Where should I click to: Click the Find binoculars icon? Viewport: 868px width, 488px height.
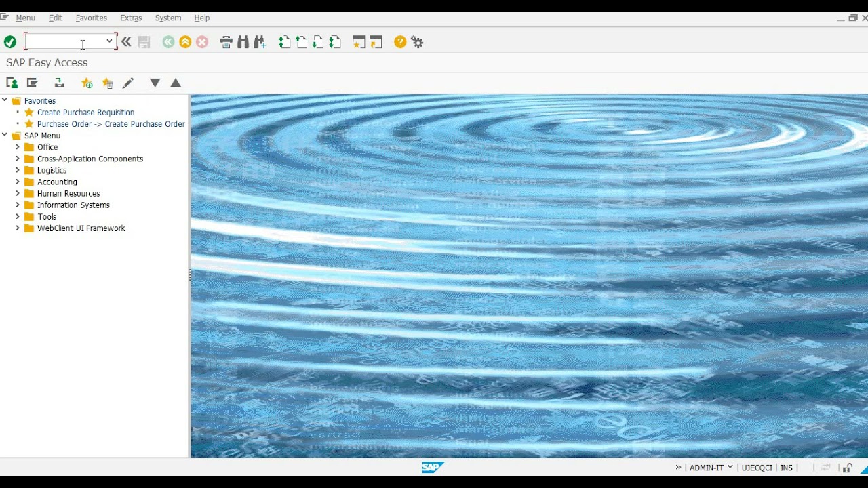tap(243, 42)
